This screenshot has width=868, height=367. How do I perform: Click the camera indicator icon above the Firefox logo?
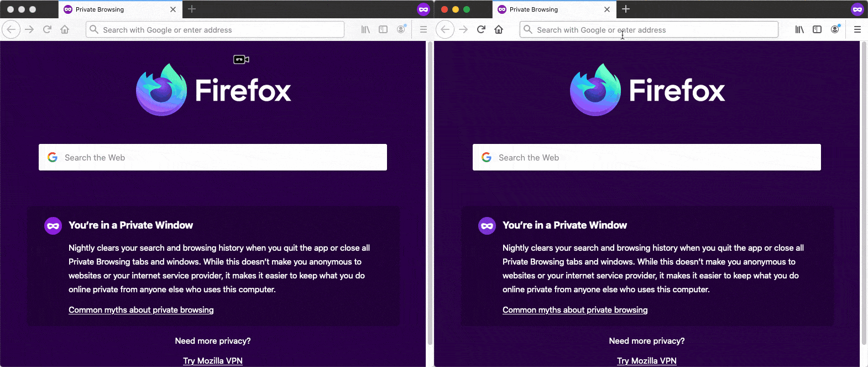pyautogui.click(x=241, y=59)
